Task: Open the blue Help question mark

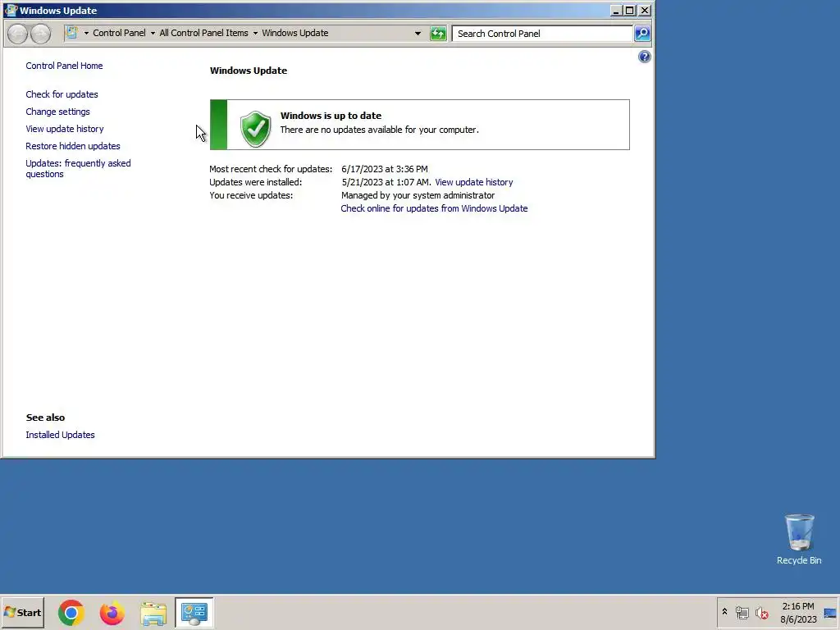Action: click(645, 57)
